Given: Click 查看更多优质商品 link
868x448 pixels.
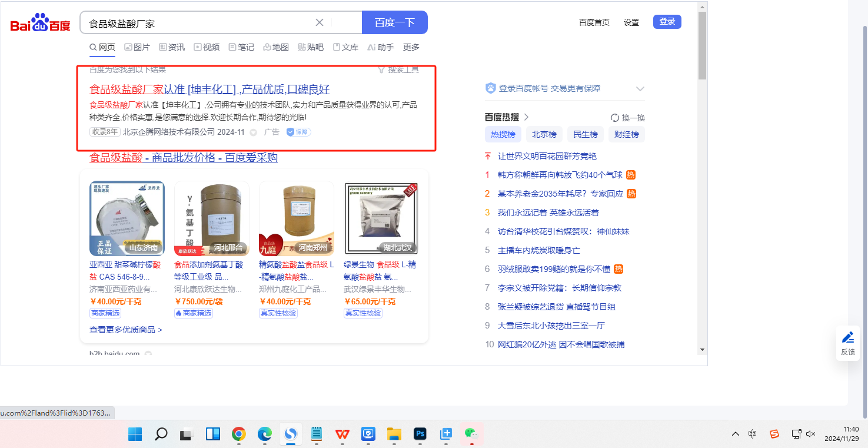Looking at the screenshot, I should point(126,330).
